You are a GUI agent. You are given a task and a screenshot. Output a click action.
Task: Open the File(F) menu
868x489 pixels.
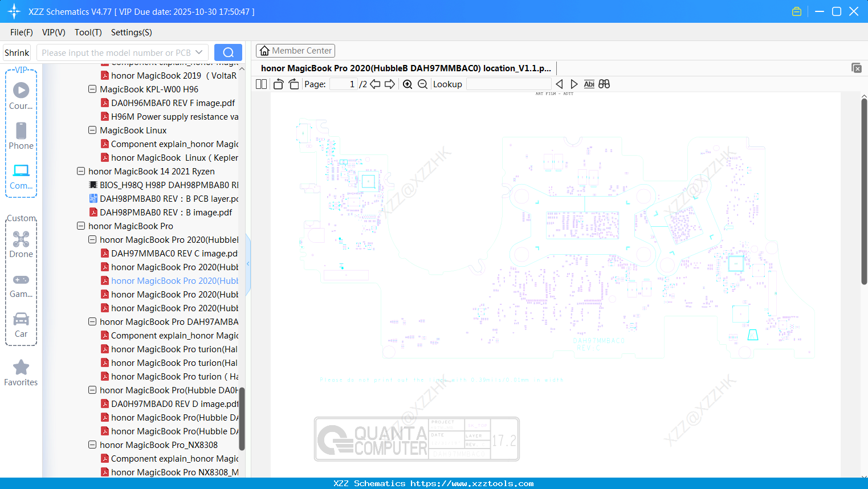(x=22, y=32)
